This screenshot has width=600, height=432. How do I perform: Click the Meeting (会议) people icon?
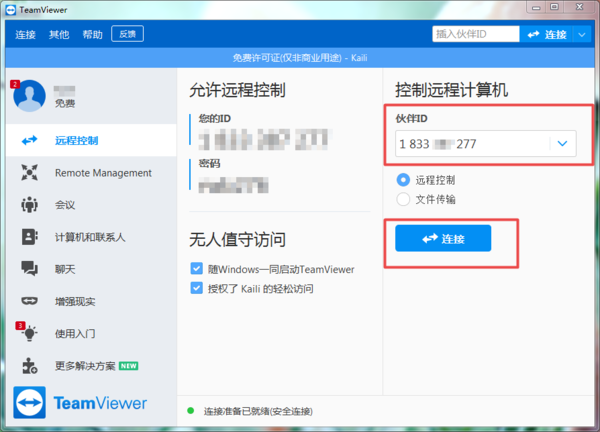point(29,205)
